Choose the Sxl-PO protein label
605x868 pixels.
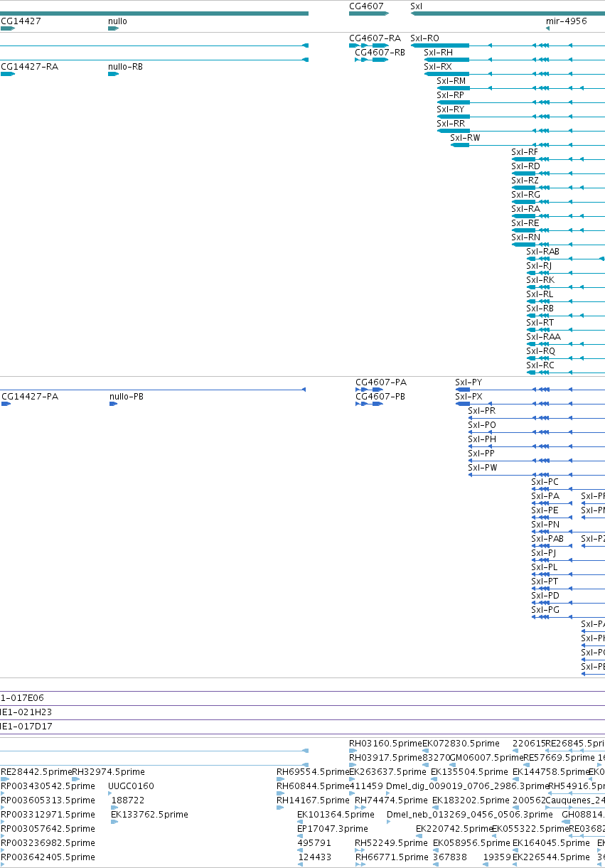482,425
